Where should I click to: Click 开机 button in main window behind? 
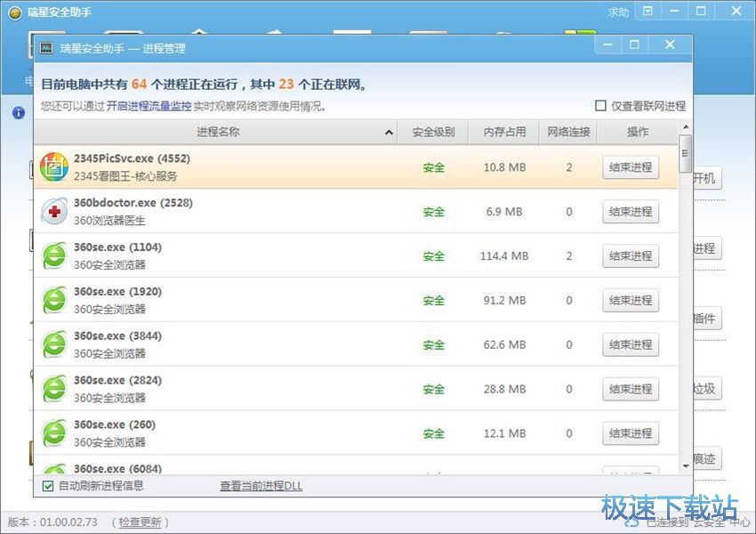[x=707, y=179]
